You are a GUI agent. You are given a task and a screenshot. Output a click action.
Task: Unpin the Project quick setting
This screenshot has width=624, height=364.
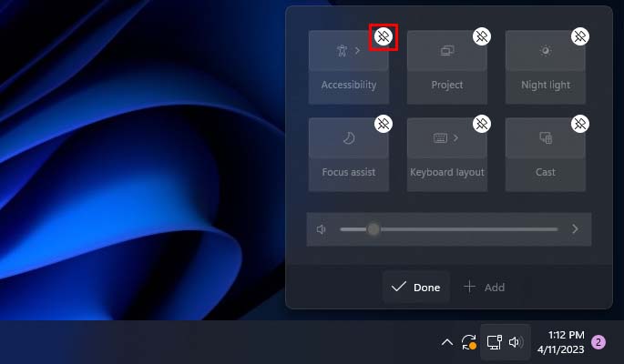(x=482, y=36)
